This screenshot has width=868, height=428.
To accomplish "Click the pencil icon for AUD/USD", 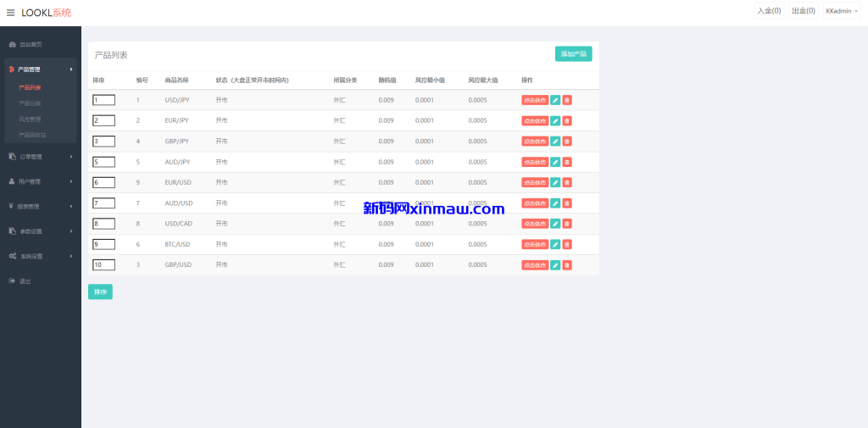I will pos(555,203).
